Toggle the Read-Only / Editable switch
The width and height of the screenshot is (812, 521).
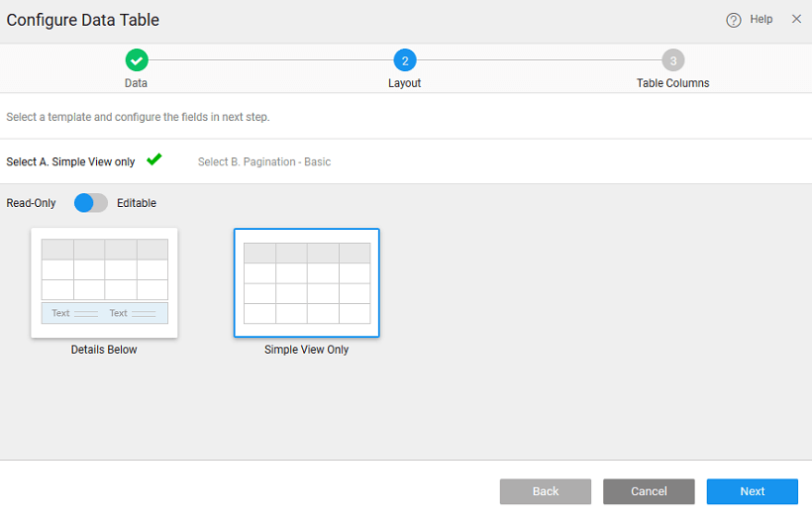pyautogui.click(x=91, y=203)
